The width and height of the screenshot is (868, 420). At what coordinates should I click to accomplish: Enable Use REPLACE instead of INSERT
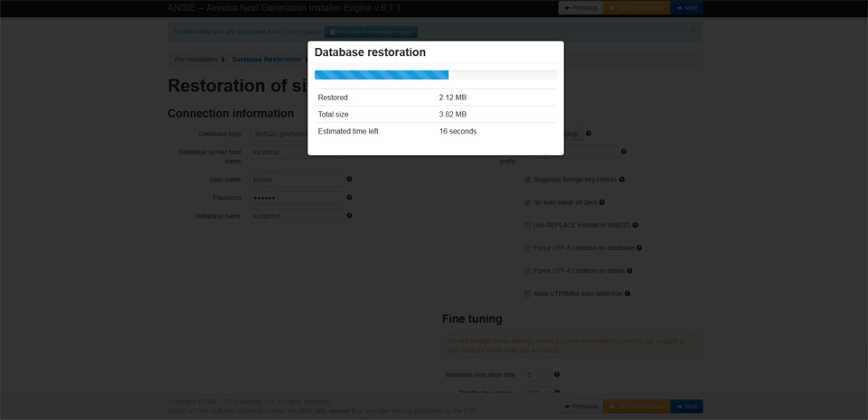(x=527, y=225)
